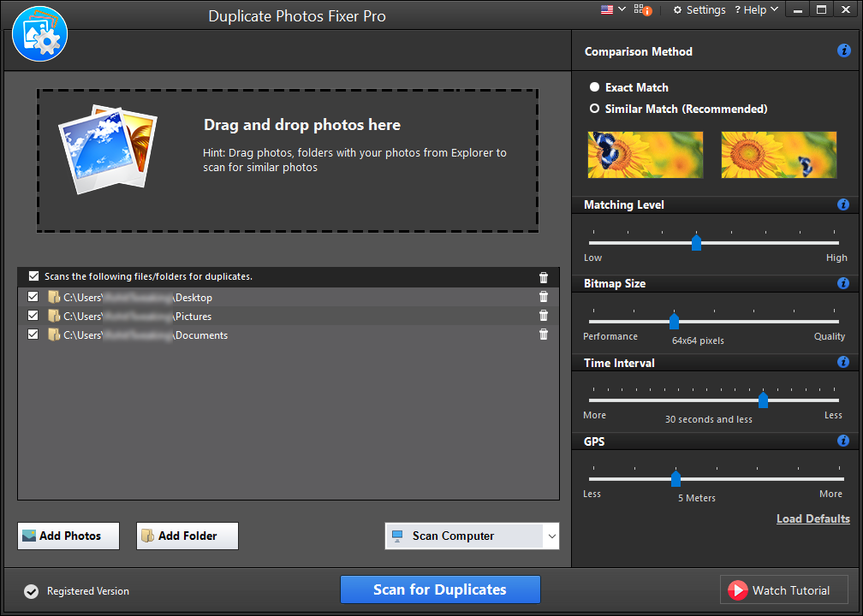This screenshot has height=616, width=863.
Task: Click the Bitmap Size slider handle
Action: pos(674,321)
